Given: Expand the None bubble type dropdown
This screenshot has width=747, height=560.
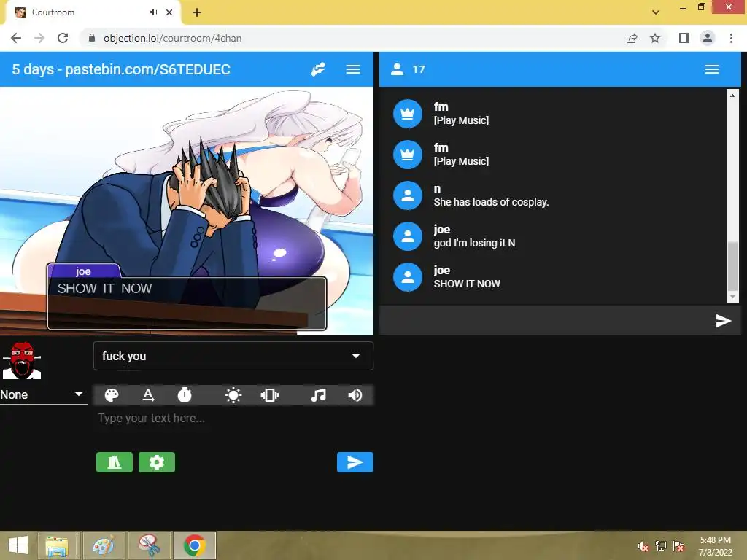Looking at the screenshot, I should (x=43, y=394).
